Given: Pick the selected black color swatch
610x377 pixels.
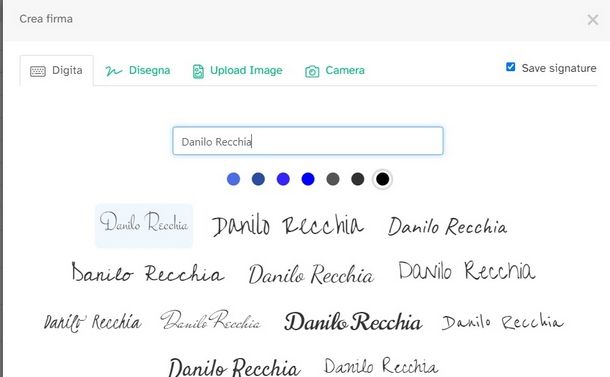Looking at the screenshot, I should pyautogui.click(x=382, y=179).
